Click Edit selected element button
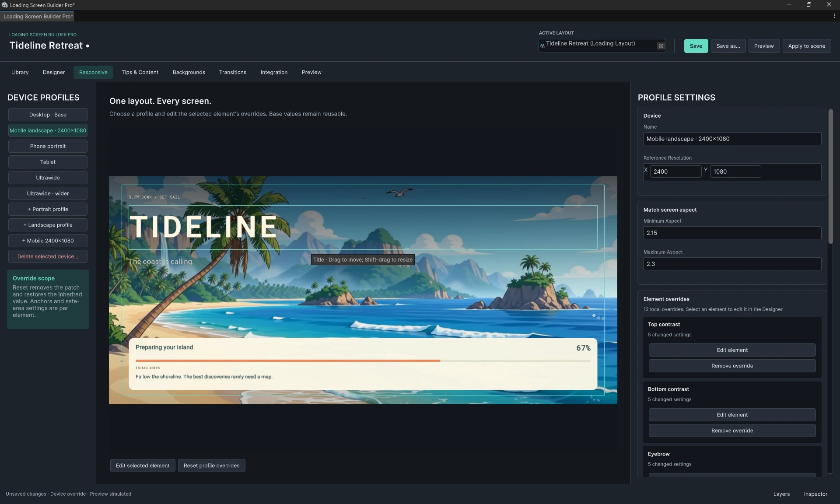This screenshot has width=840, height=504. pos(143,465)
